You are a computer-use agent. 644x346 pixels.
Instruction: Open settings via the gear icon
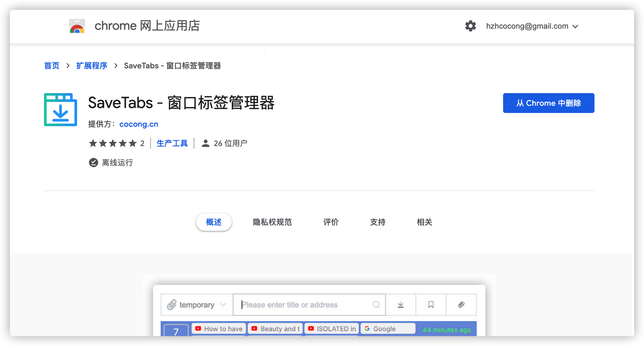click(x=470, y=26)
